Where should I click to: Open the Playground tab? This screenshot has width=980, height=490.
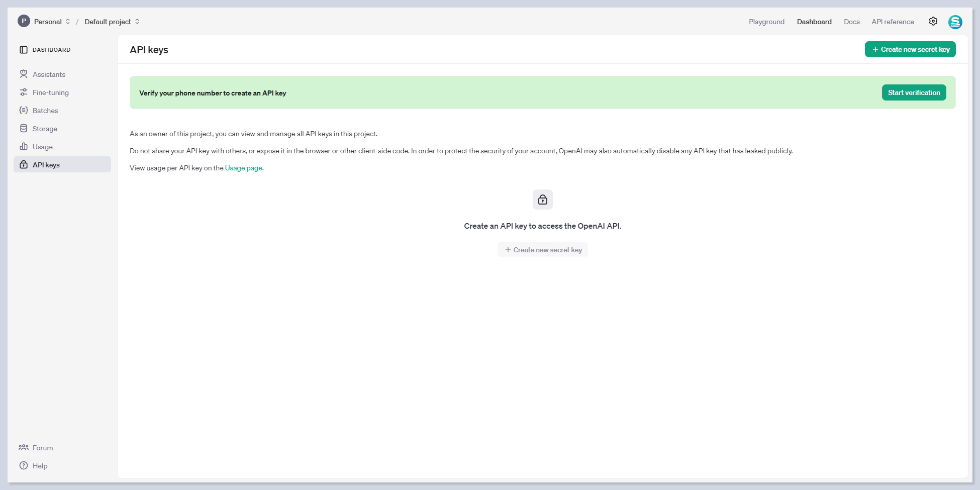(766, 22)
